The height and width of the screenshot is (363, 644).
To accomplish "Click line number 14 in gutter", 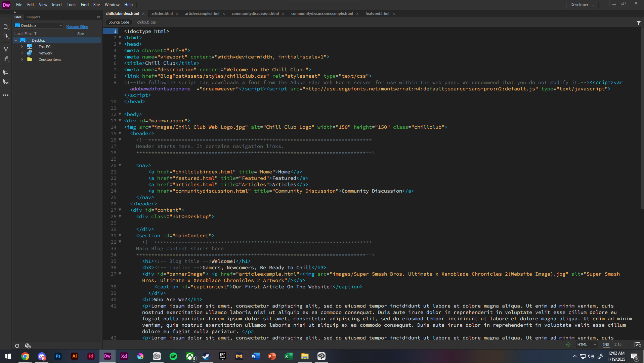I will click(x=113, y=127).
